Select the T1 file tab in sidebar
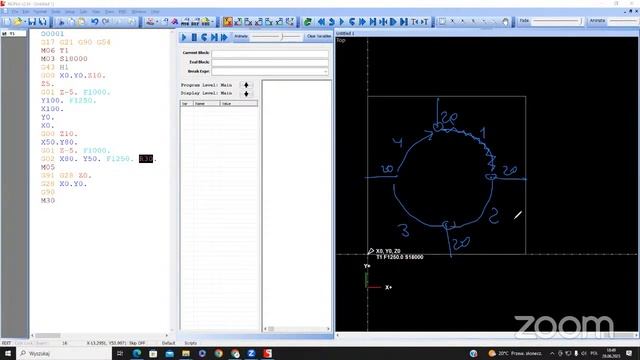 pos(13,33)
